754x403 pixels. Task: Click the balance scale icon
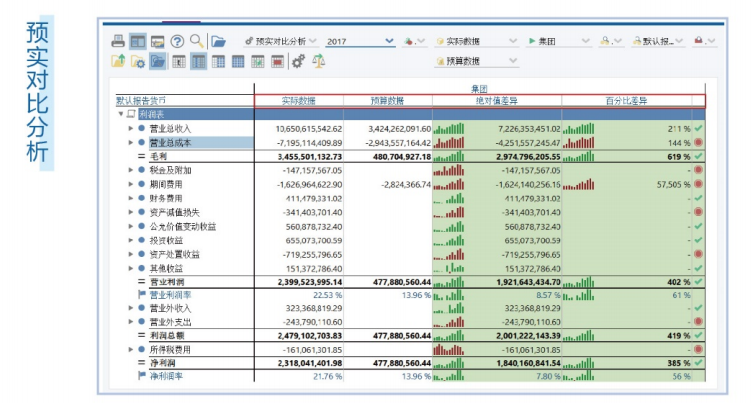coord(319,61)
